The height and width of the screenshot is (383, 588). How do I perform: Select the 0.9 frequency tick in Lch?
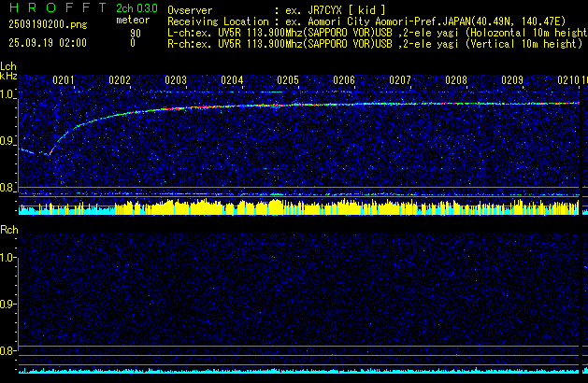point(8,141)
